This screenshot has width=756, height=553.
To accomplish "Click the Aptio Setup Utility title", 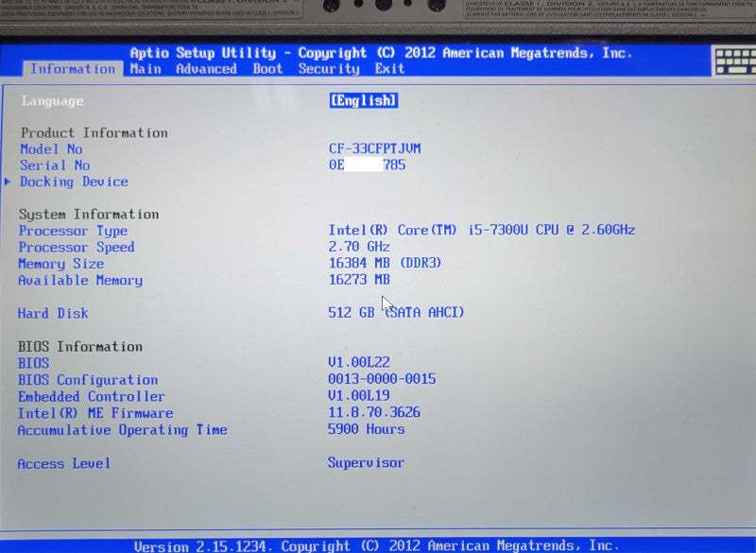I will pos(381,53).
